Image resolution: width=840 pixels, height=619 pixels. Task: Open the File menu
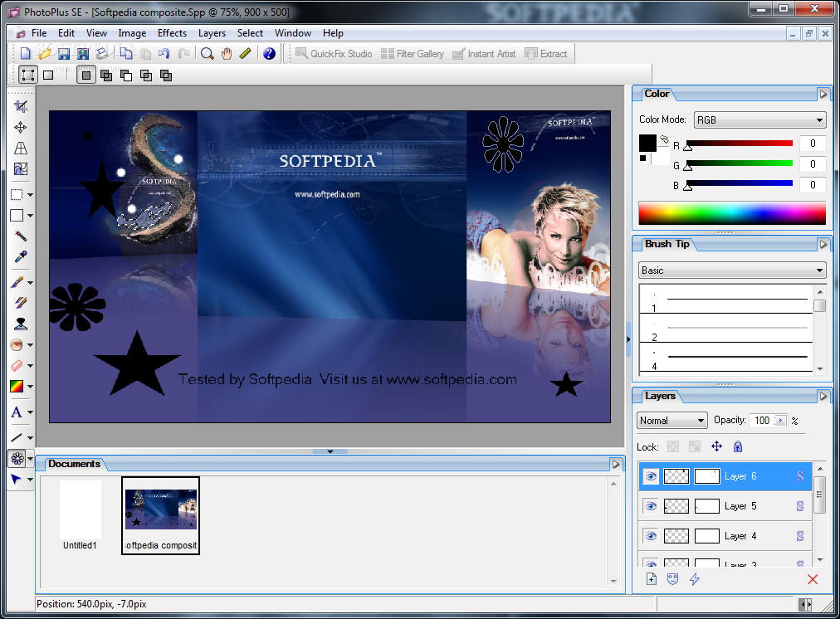39,33
